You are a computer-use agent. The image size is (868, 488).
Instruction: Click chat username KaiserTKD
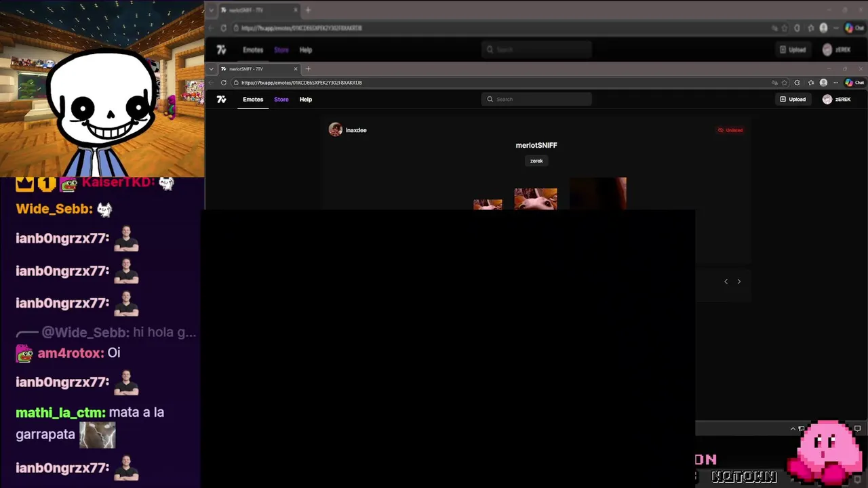pyautogui.click(x=119, y=182)
